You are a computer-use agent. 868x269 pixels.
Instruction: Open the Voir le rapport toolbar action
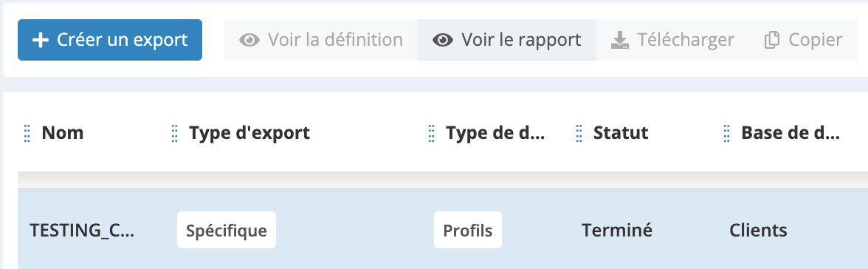[x=507, y=40]
